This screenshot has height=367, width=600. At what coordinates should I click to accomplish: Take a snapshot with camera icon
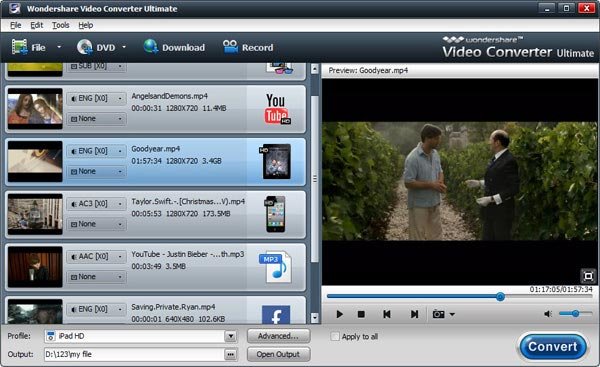[438, 314]
